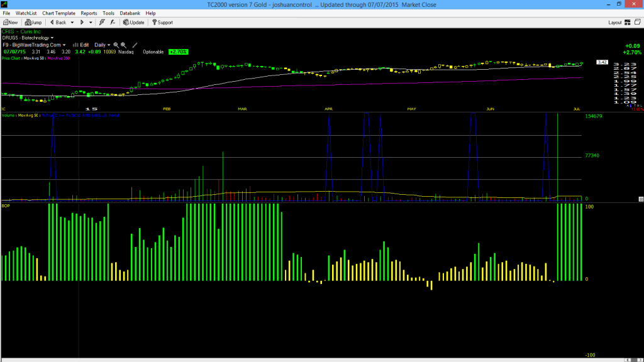Click the second magnifier zoom icon

124,45
